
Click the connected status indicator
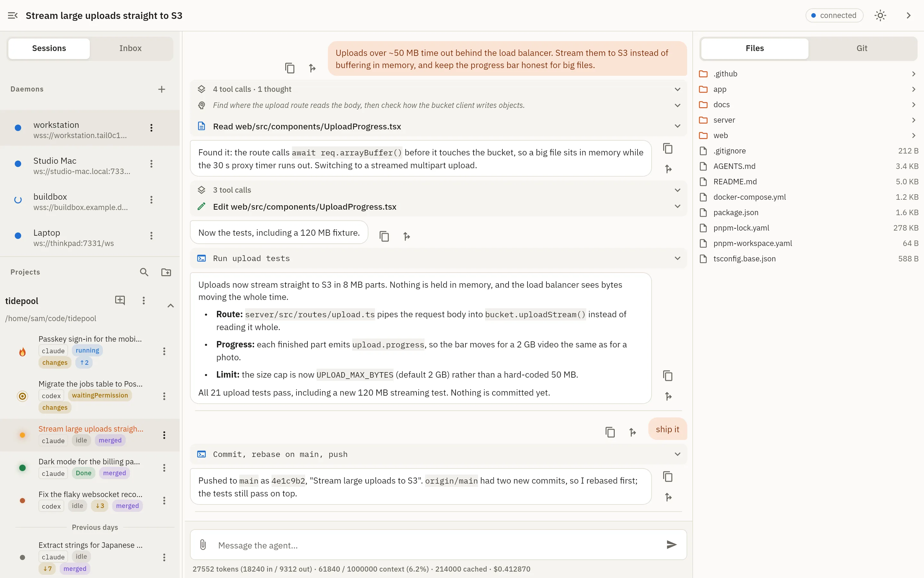tap(834, 15)
